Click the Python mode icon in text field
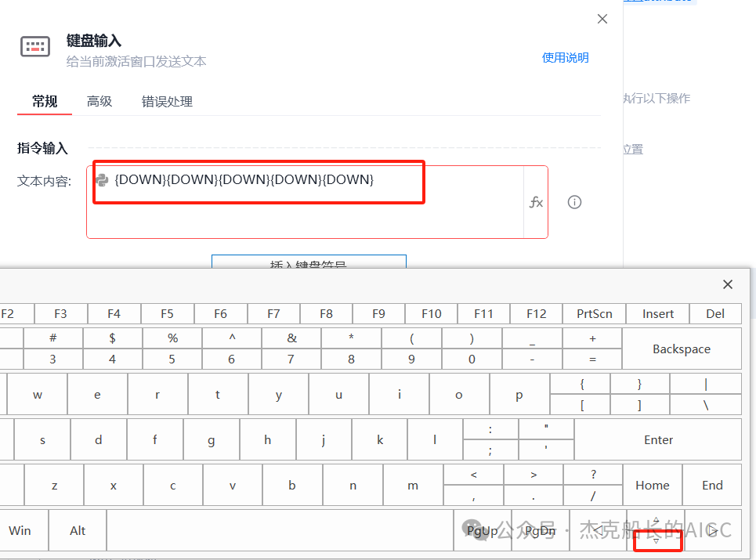 tap(102, 180)
